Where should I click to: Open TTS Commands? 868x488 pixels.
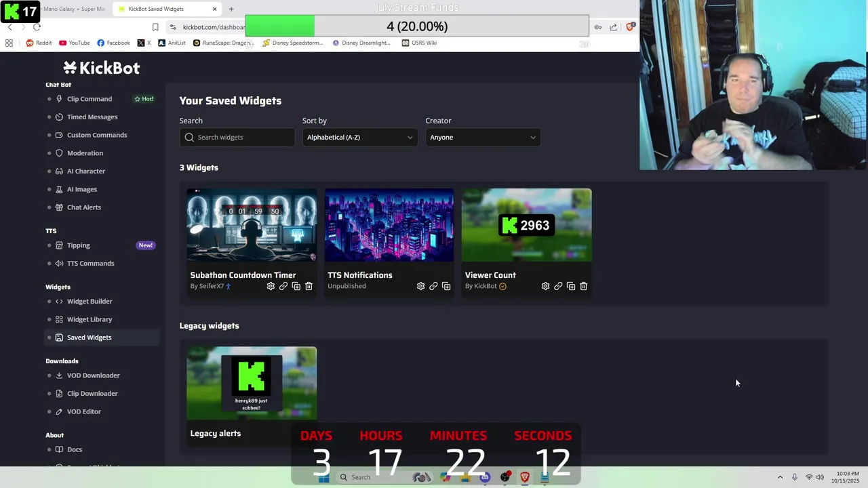tap(91, 264)
